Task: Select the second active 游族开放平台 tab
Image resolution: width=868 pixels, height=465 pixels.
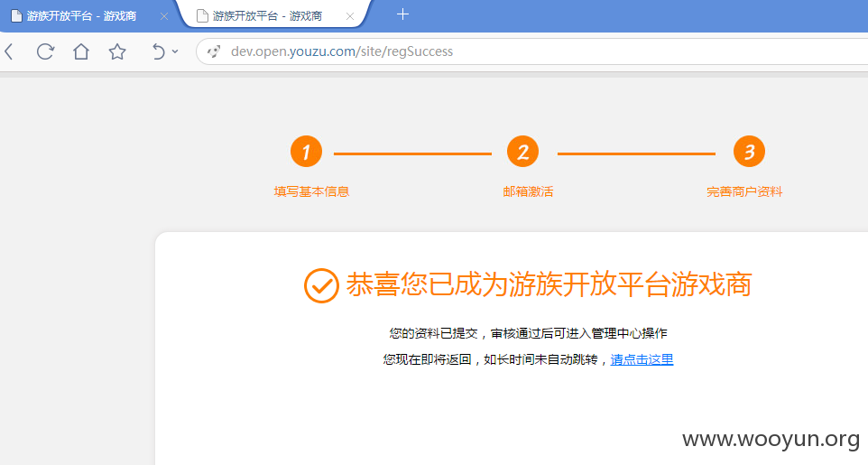Action: [267, 16]
